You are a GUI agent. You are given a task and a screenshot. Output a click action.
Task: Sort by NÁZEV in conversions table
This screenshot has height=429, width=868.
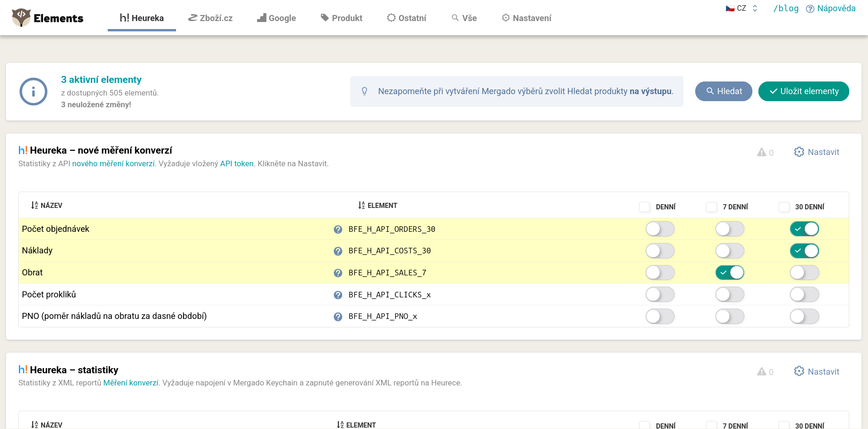[x=46, y=206]
